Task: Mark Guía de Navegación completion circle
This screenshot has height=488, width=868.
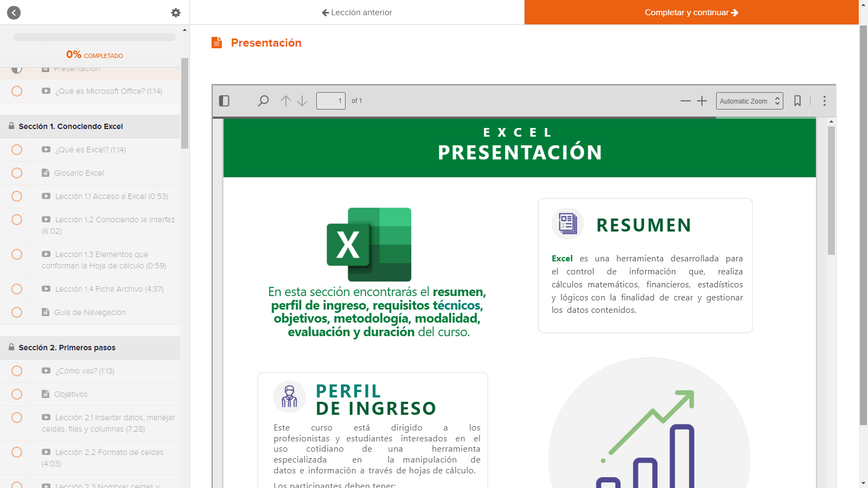Action: coord(17,312)
